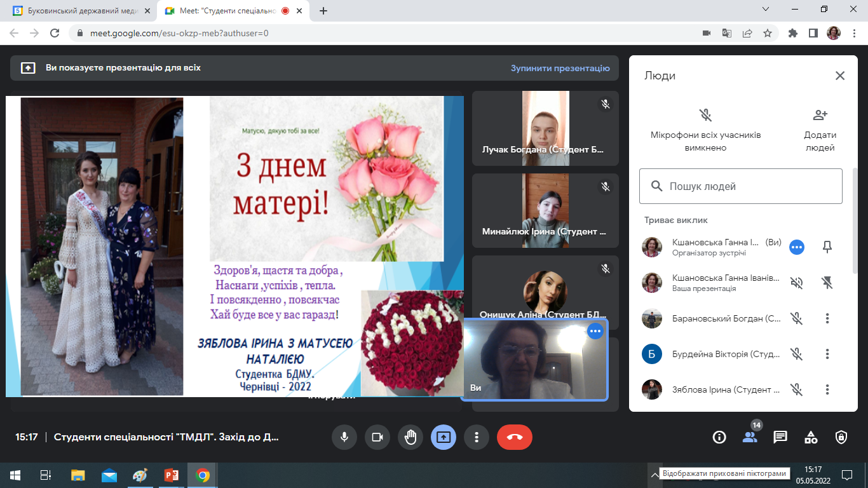The image size is (868, 488).
Task: Click muted mic icon on Онищук Аліна tile
Action: [x=606, y=269]
